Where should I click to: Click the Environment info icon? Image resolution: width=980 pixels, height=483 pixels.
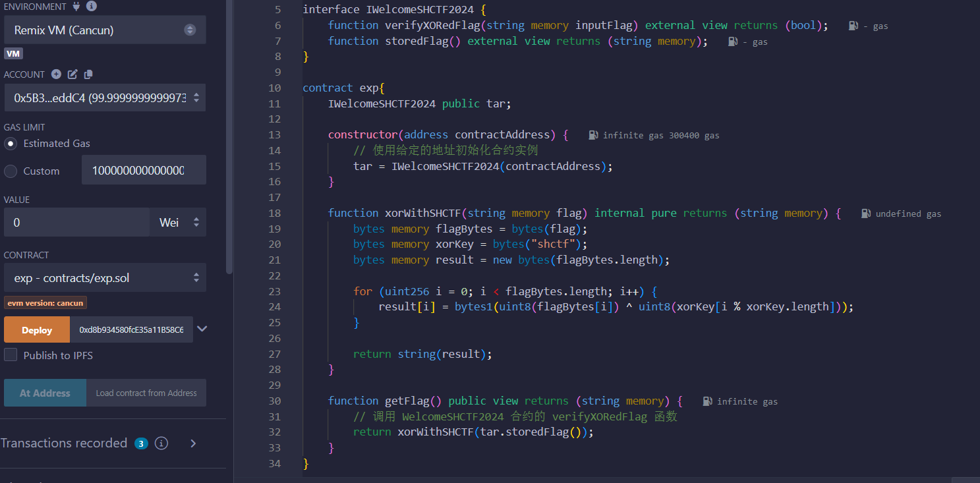coord(92,7)
